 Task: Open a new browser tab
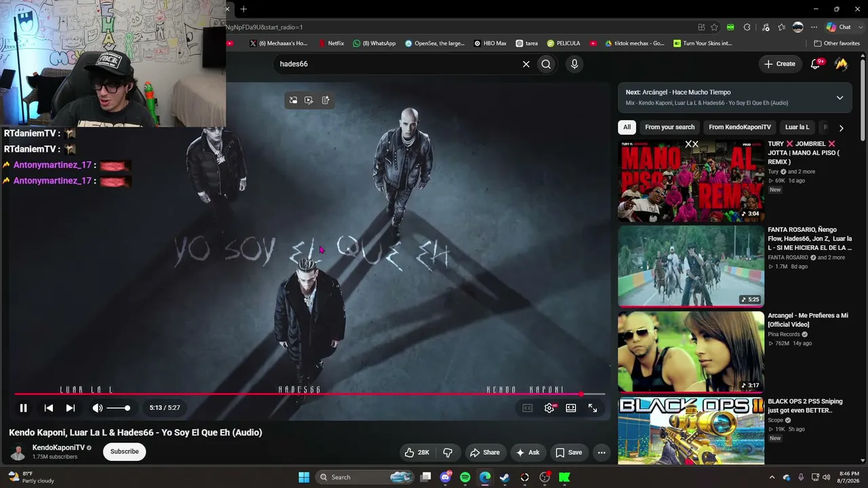point(243,9)
